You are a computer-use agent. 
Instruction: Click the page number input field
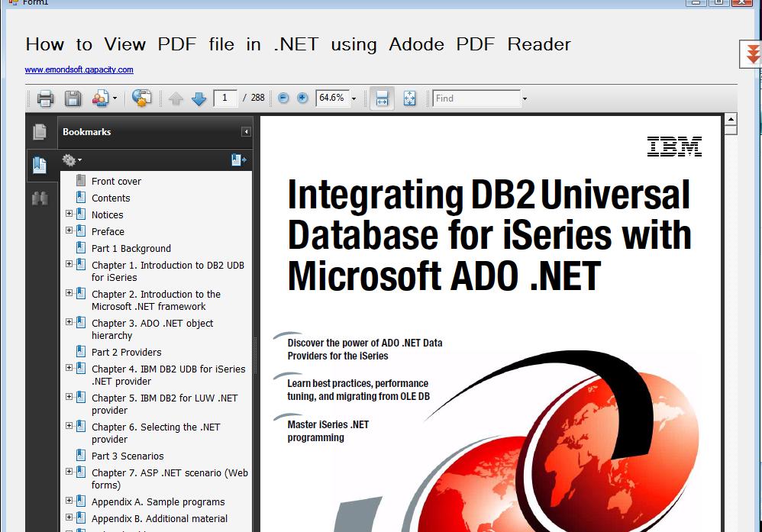(x=225, y=98)
